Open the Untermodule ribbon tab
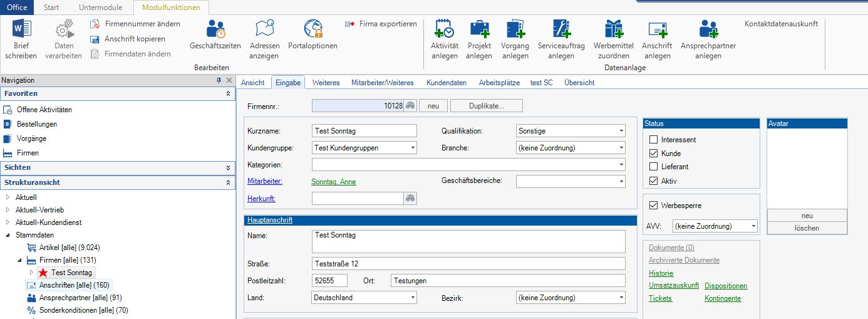Viewport: 868px width, 319px height. (100, 8)
